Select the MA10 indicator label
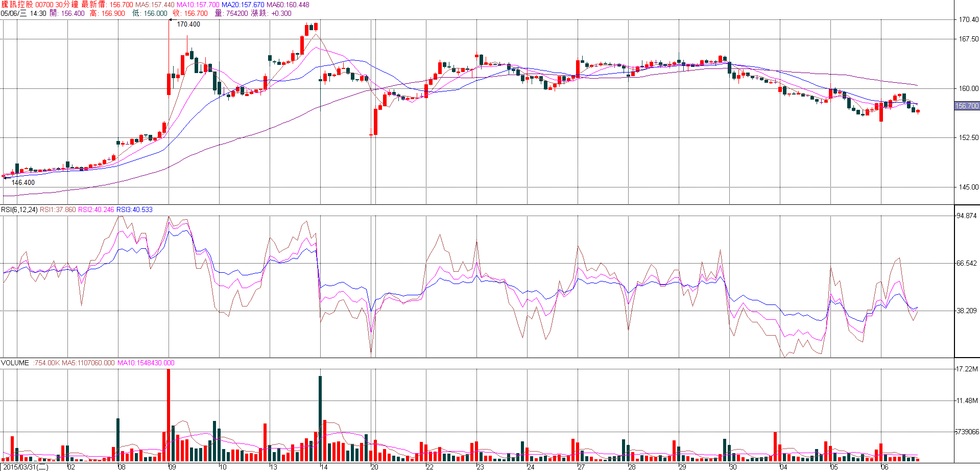Image resolution: width=980 pixels, height=471 pixels. pos(198,5)
